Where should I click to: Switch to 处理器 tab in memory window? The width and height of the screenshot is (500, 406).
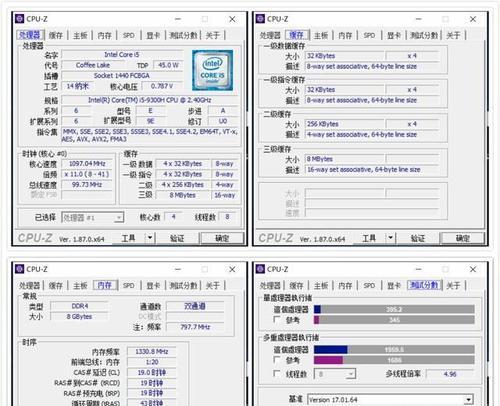[x=29, y=285]
